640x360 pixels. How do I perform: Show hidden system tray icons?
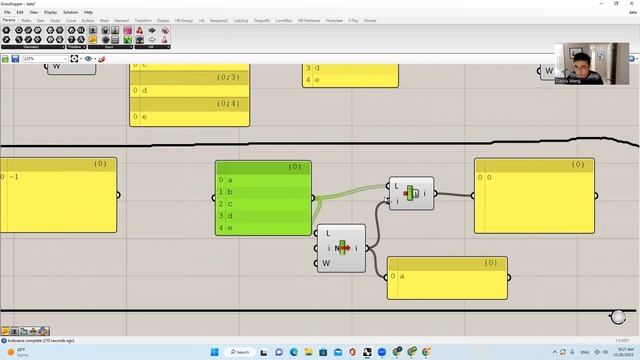click(555, 352)
